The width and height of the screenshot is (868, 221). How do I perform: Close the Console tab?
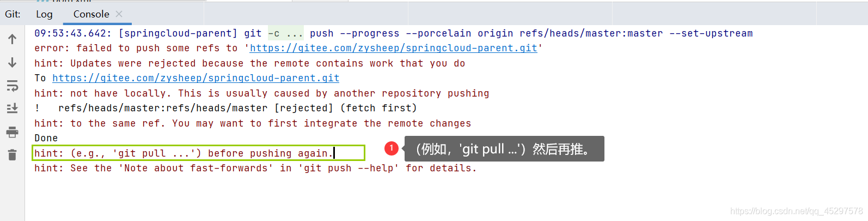tap(119, 14)
